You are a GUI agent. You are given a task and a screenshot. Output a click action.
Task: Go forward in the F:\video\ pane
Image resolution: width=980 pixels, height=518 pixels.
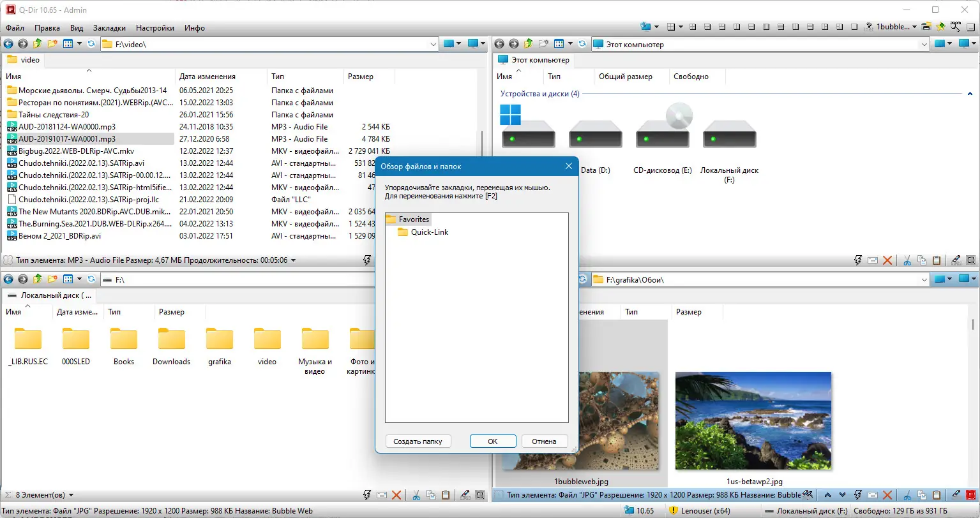22,44
